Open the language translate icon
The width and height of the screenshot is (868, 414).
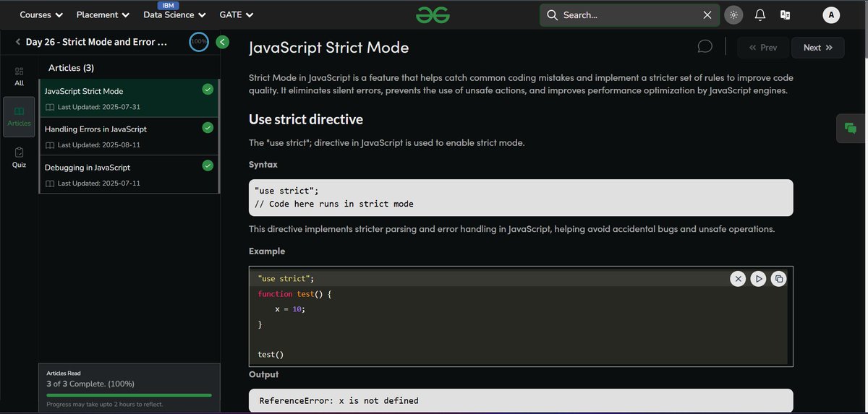pos(785,14)
